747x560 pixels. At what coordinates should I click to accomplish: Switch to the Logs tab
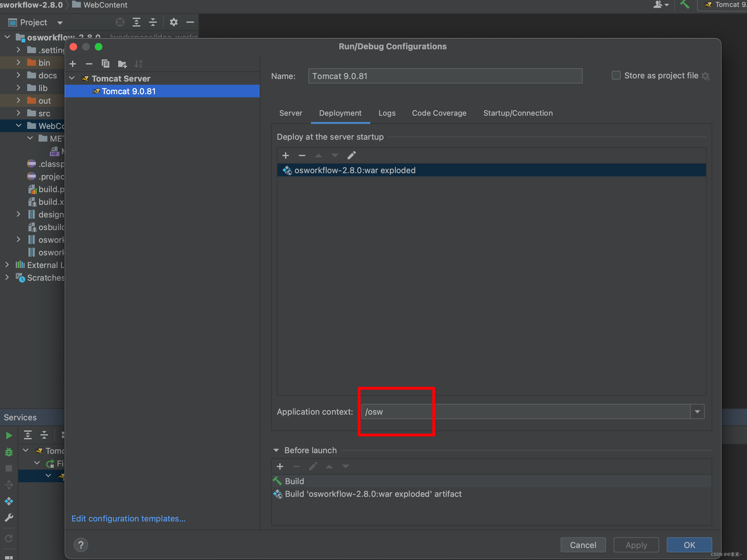386,113
